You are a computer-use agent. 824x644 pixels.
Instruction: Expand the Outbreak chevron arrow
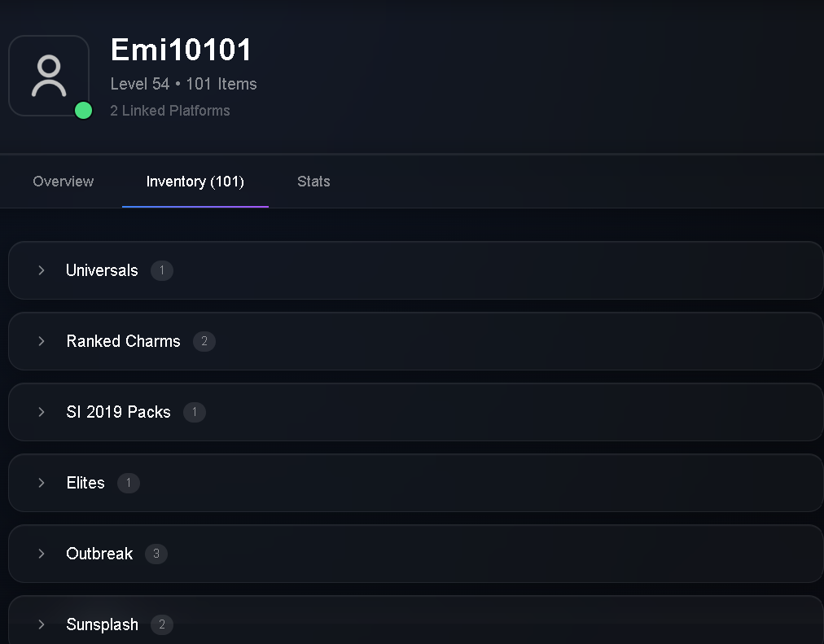click(x=42, y=553)
